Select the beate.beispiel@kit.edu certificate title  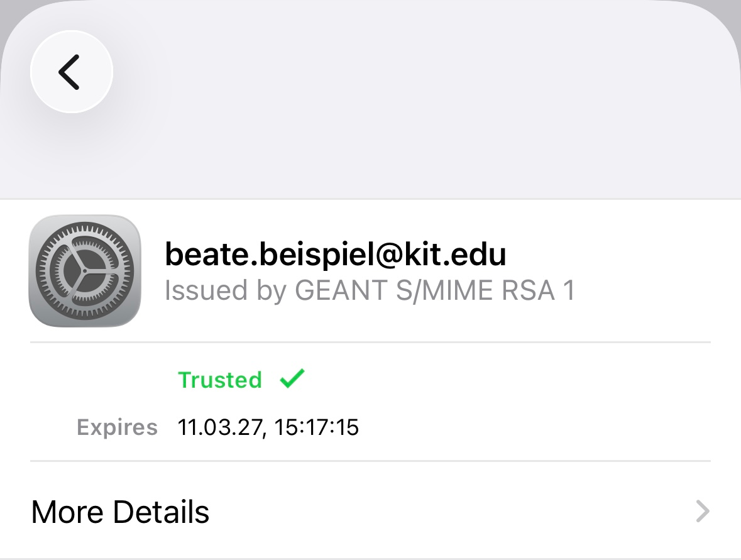335,255
